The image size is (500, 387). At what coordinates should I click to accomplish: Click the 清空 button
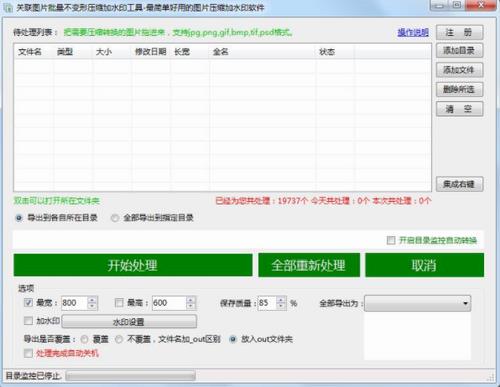[x=459, y=109]
